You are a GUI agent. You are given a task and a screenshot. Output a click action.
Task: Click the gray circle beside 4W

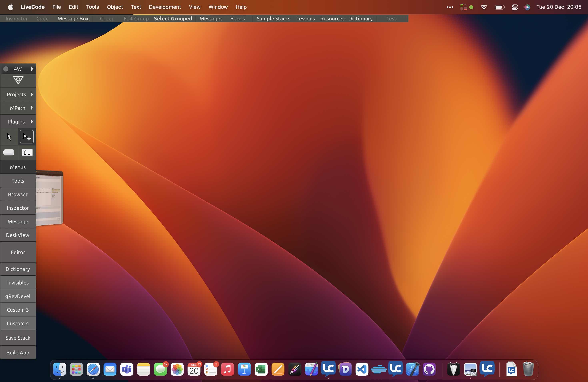6,69
